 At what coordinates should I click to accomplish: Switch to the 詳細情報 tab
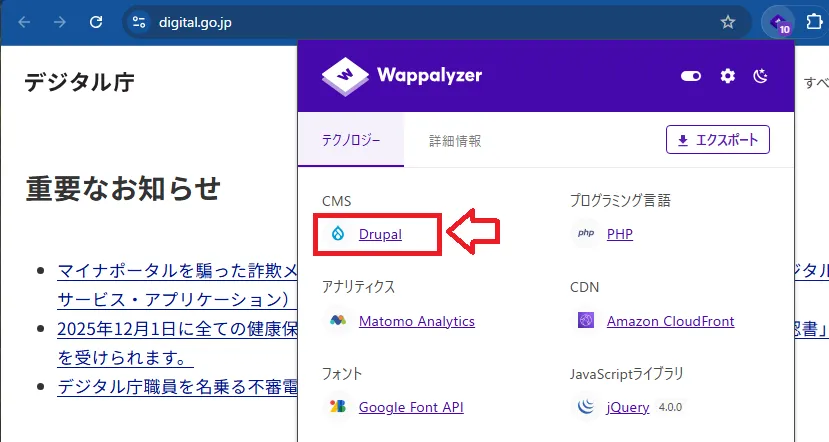coord(455,141)
